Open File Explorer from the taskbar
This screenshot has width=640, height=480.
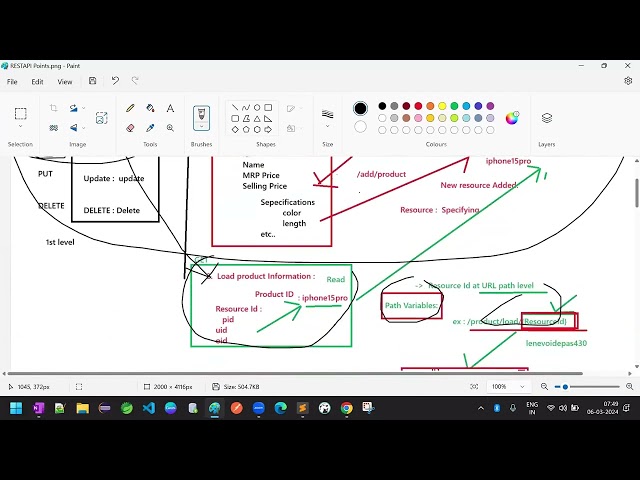[x=82, y=408]
